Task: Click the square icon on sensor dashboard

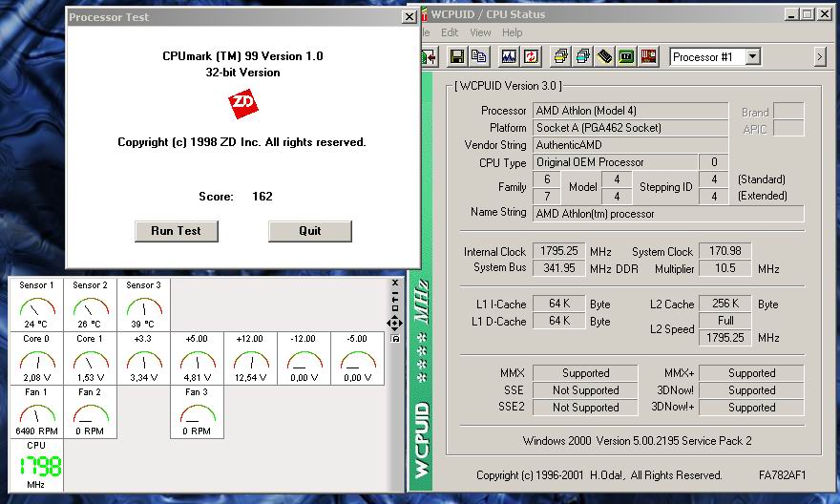Action: point(395,308)
